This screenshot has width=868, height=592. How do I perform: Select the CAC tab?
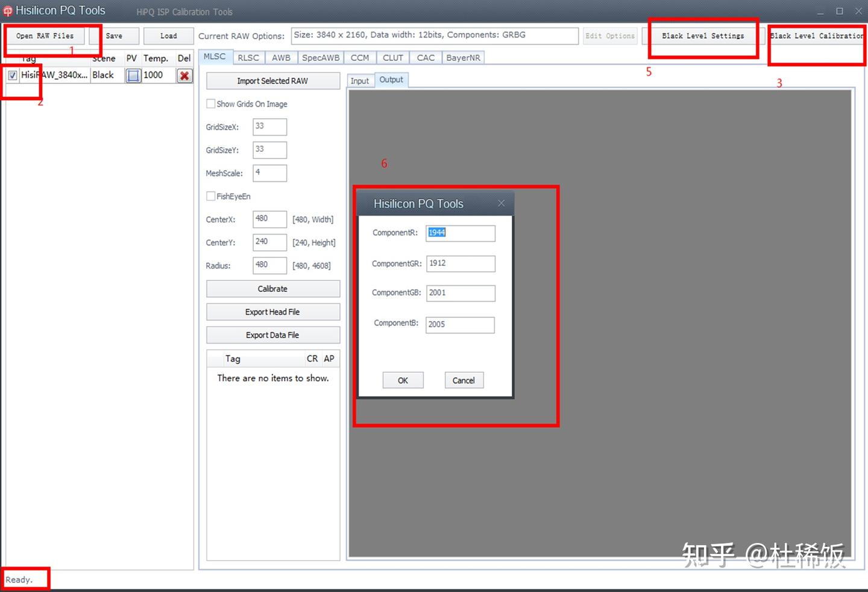tap(426, 58)
